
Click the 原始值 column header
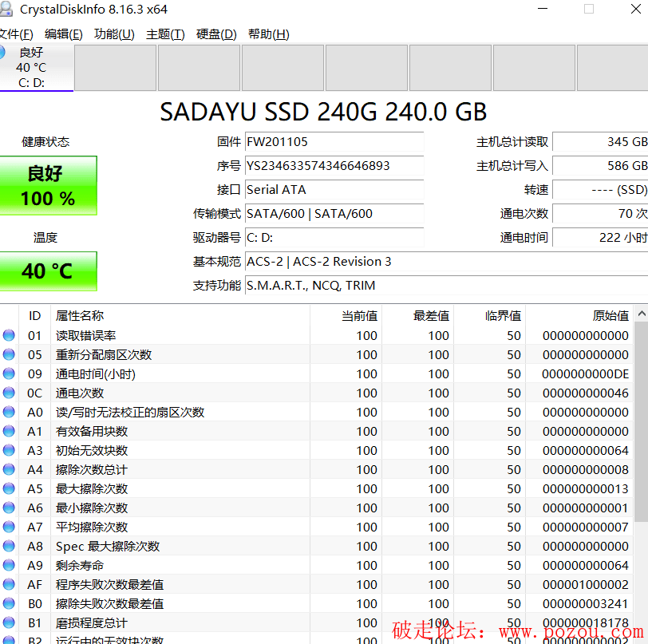point(579,316)
